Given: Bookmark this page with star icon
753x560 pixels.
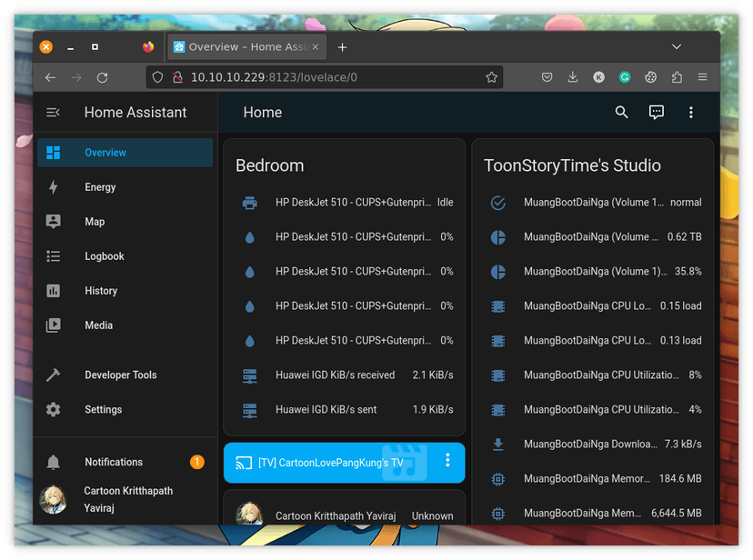Looking at the screenshot, I should click(492, 78).
